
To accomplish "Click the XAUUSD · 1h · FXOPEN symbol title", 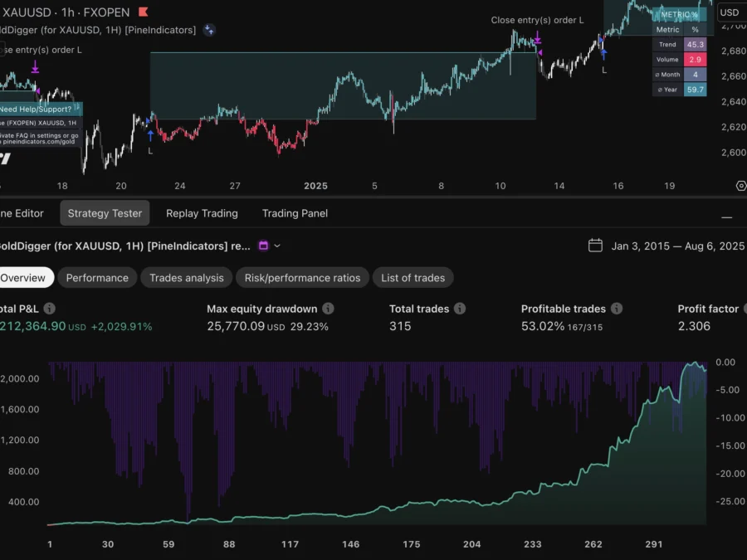I will point(66,12).
